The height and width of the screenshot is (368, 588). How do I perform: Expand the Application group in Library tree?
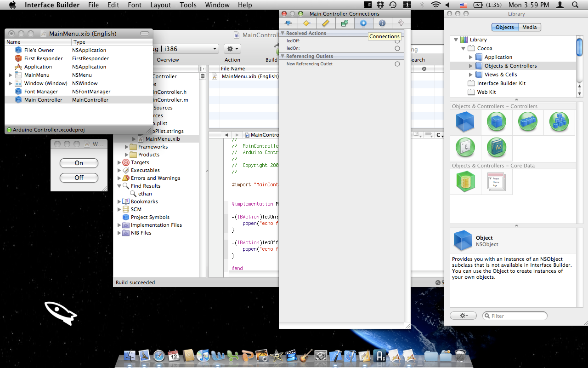[x=470, y=57]
